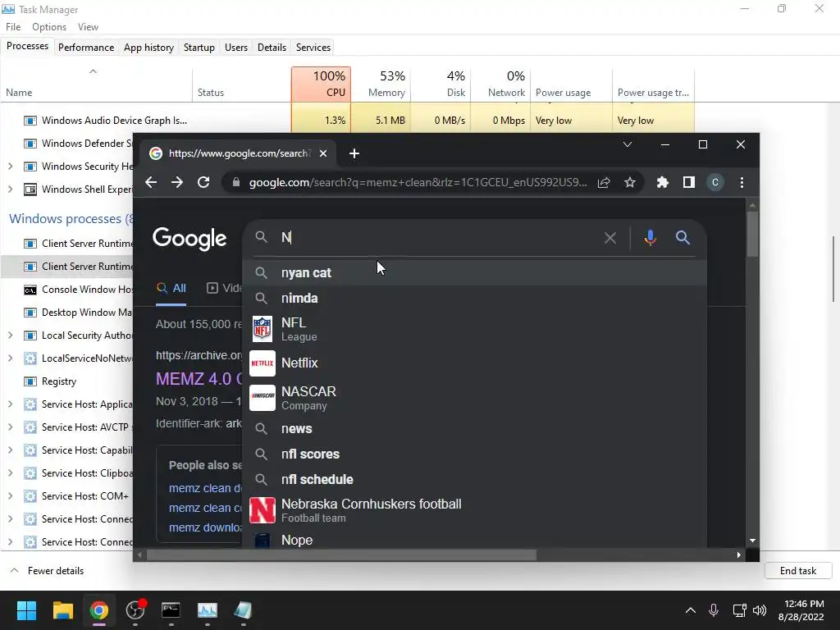Expand the LocalServiceNoNetwork row

10,358
